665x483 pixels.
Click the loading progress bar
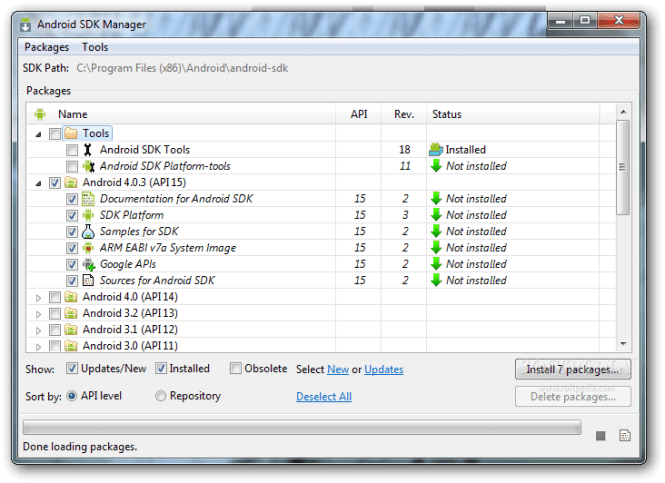tap(302, 427)
